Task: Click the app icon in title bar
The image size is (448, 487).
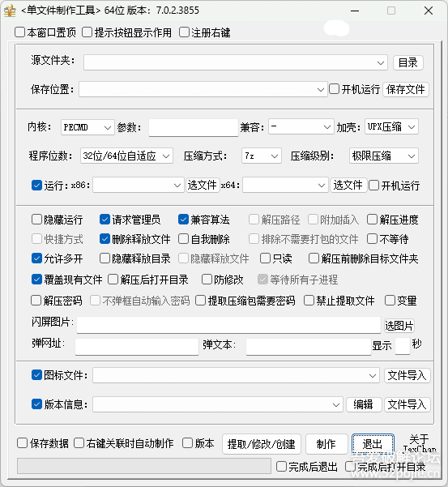Action: click(10, 11)
